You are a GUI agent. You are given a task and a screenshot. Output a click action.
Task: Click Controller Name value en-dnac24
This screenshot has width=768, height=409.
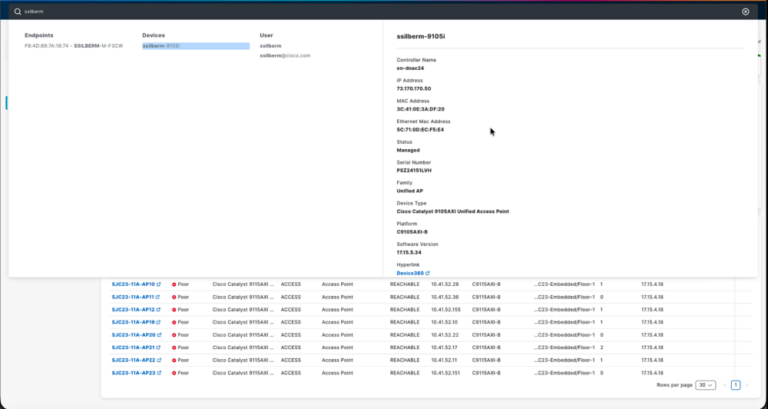tap(410, 69)
